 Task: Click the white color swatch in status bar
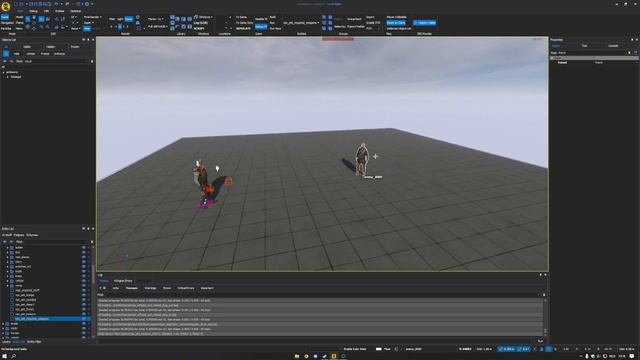point(378,349)
